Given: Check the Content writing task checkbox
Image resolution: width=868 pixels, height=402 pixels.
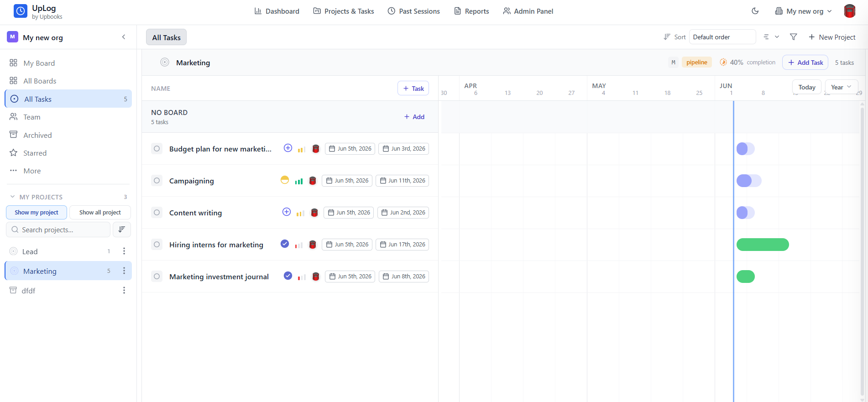Looking at the screenshot, I should (157, 213).
